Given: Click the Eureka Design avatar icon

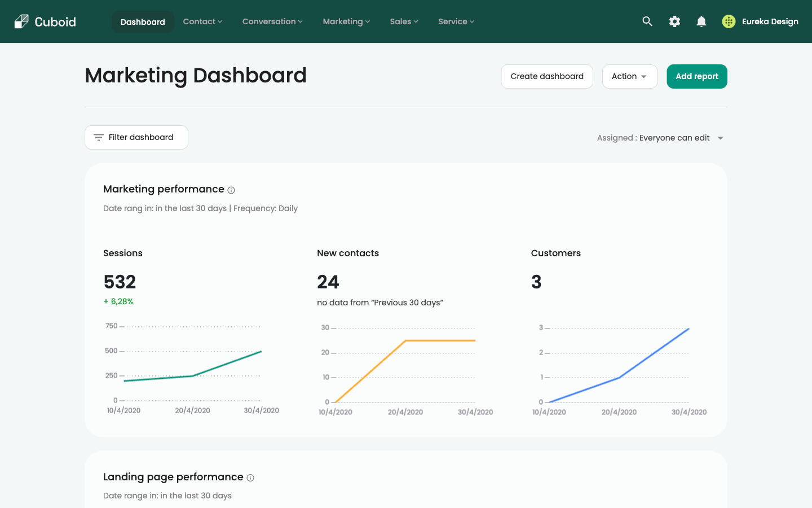Looking at the screenshot, I should [x=728, y=21].
